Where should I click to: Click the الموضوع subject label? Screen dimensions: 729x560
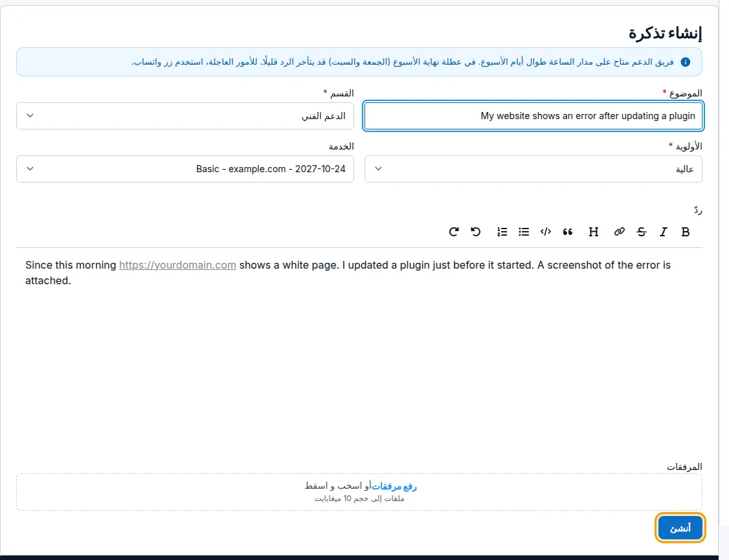tap(686, 93)
